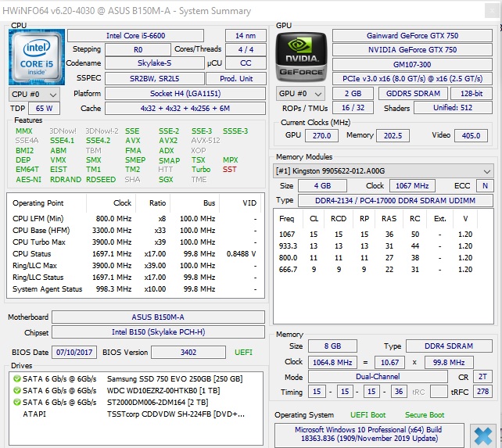Click the GM107-300 GPU chip field
The width and height of the screenshot is (502, 448).
412,64
